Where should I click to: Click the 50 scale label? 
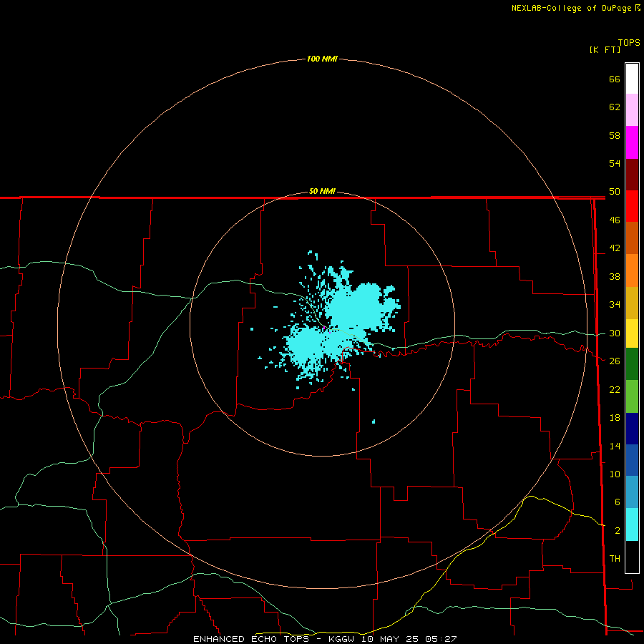tap(615, 192)
